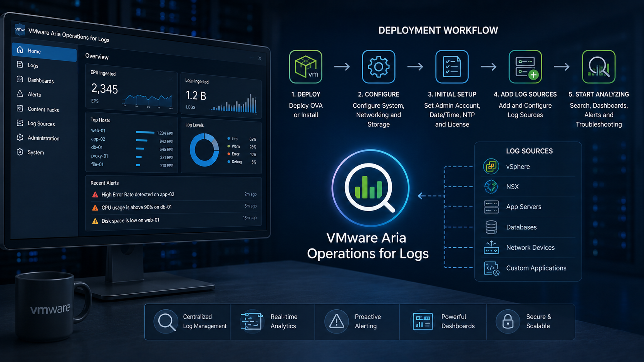Click the Secure & Scalable lock icon
This screenshot has height=362, width=644.
click(x=508, y=322)
